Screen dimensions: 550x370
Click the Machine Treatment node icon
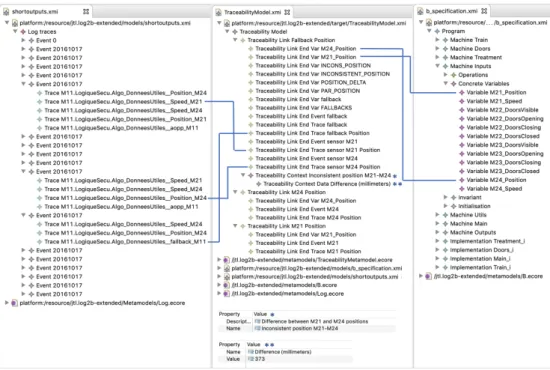(445, 57)
